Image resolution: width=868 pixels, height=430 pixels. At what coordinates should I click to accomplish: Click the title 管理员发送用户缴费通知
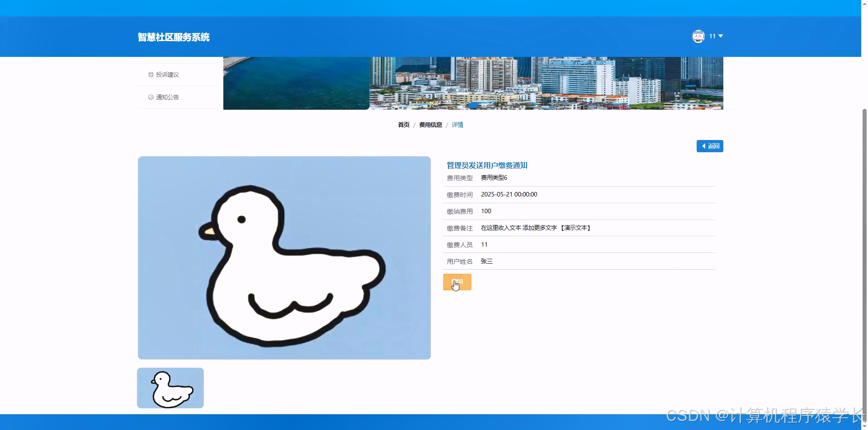click(487, 165)
